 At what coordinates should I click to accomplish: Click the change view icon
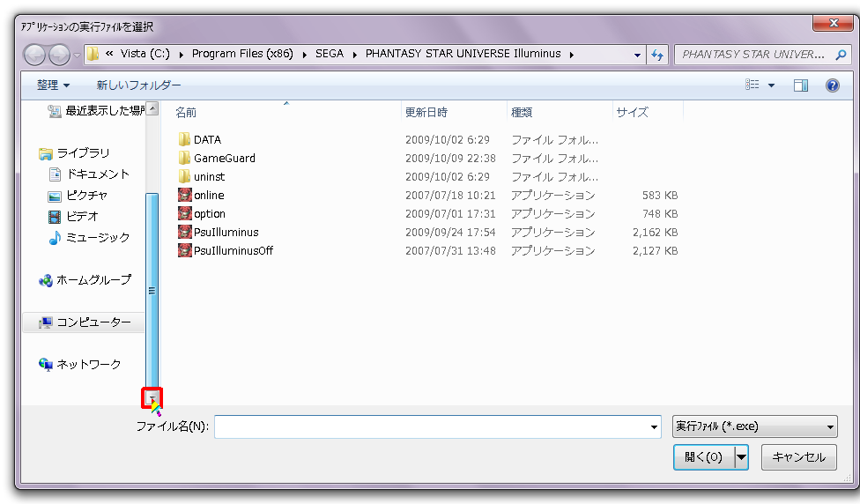coord(752,85)
